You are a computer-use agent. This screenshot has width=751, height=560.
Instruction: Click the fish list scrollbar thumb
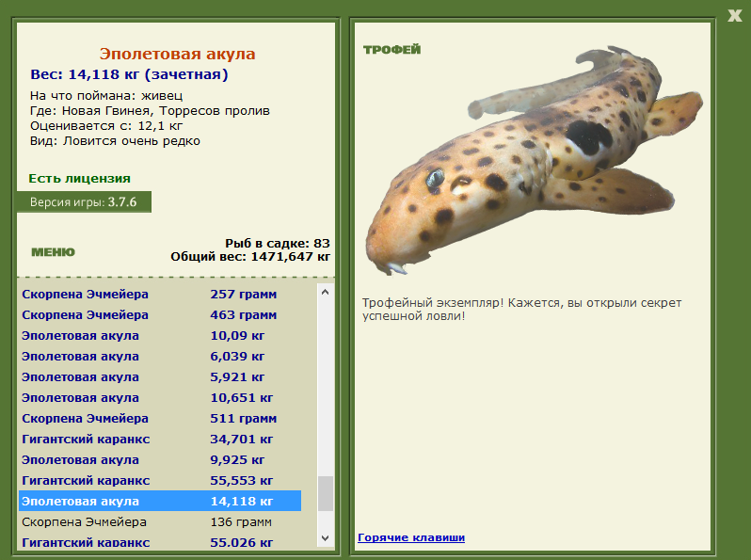point(326,493)
